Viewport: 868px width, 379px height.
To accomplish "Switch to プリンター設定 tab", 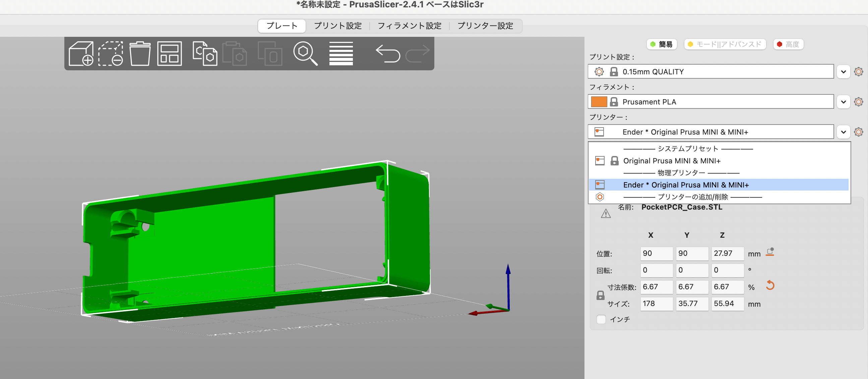I will [485, 26].
